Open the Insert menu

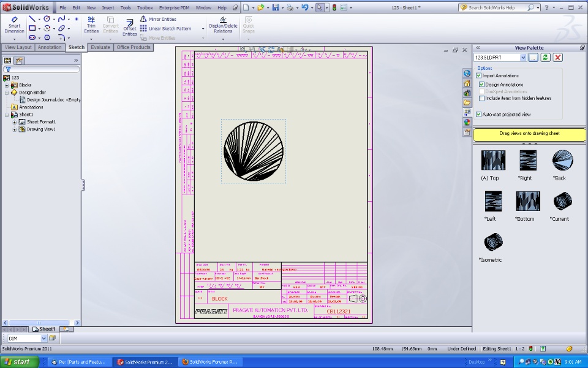click(x=108, y=7)
